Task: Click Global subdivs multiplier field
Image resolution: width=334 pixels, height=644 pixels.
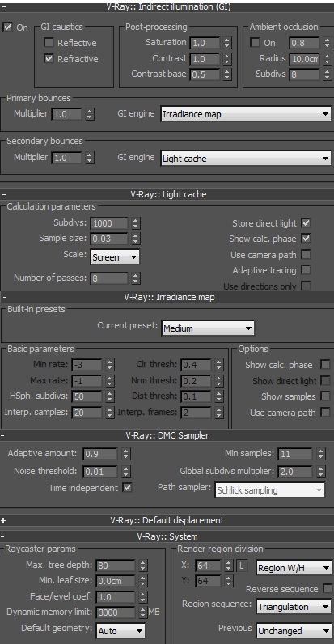Action: click(x=295, y=472)
